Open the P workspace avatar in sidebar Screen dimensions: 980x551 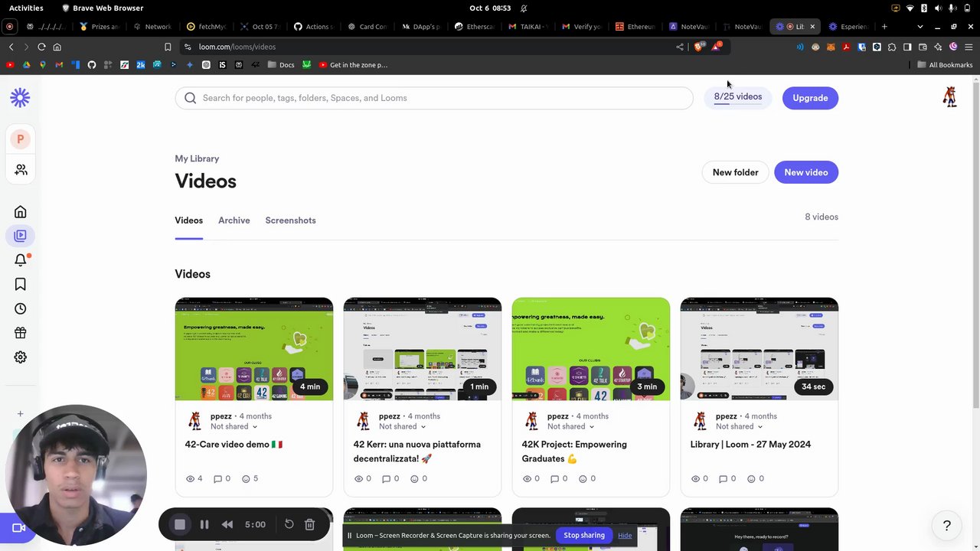[20, 139]
